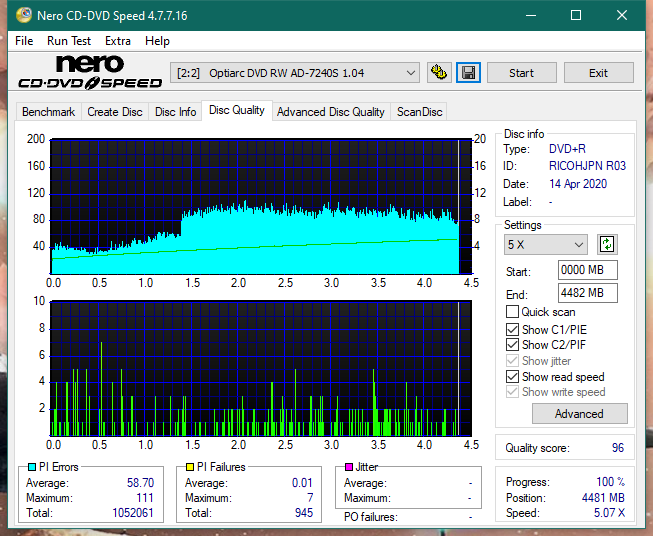The image size is (653, 536).
Task: Click the yellow PI Failures legend swatch
Action: 190,467
